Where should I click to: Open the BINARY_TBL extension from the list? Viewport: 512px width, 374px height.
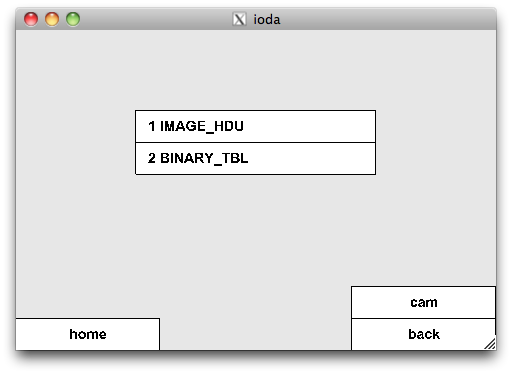pyautogui.click(x=255, y=159)
